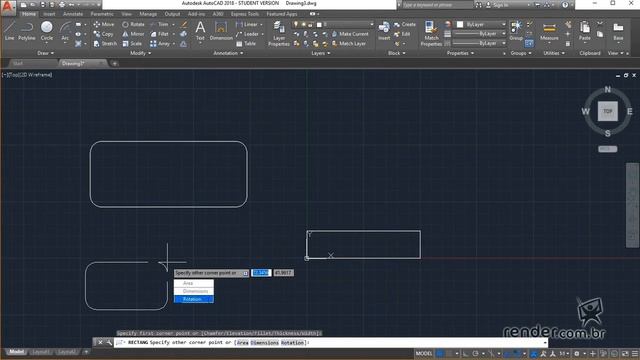Viewport: 640px width, 360px height.
Task: Select the Polyline tool
Action: 27,31
